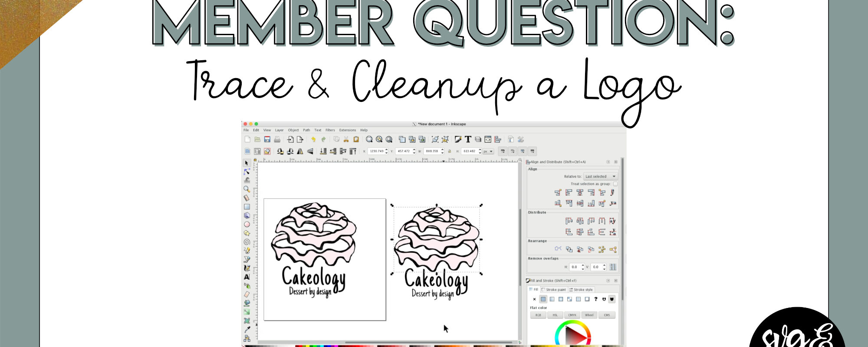Switch to the Stroke style tab
Screen dimensions: 868x347
tap(581, 290)
